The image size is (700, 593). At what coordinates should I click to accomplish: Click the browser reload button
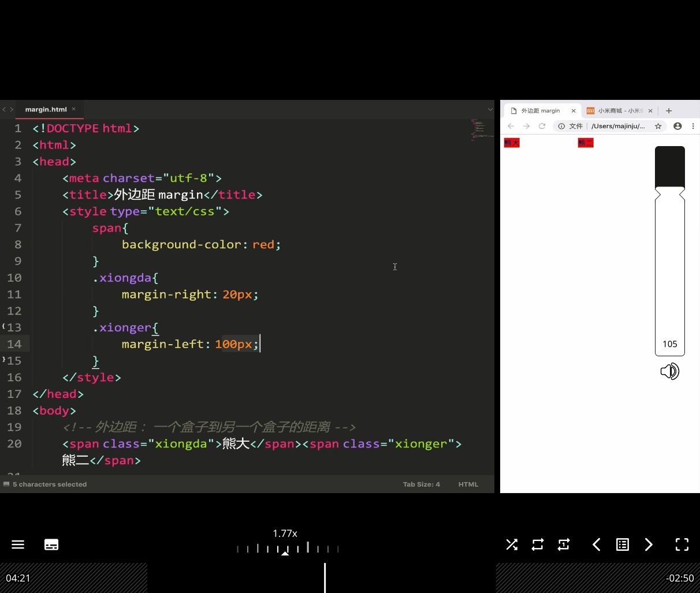pyautogui.click(x=542, y=126)
